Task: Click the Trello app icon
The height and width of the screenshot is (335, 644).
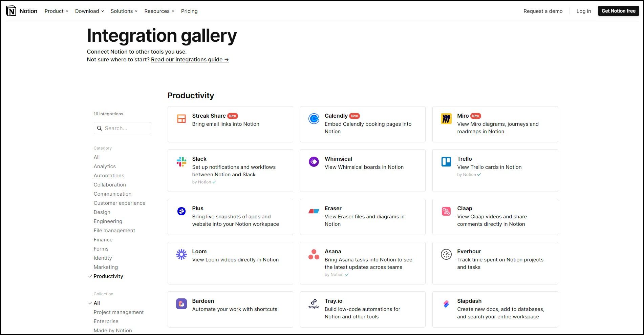Action: pyautogui.click(x=446, y=162)
